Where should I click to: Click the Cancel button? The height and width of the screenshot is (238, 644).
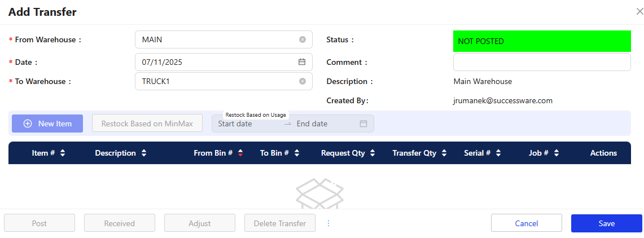coord(526,223)
